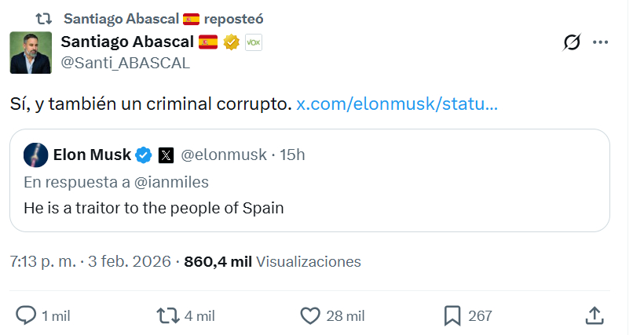Click the VOX party affiliation badge

(x=254, y=43)
